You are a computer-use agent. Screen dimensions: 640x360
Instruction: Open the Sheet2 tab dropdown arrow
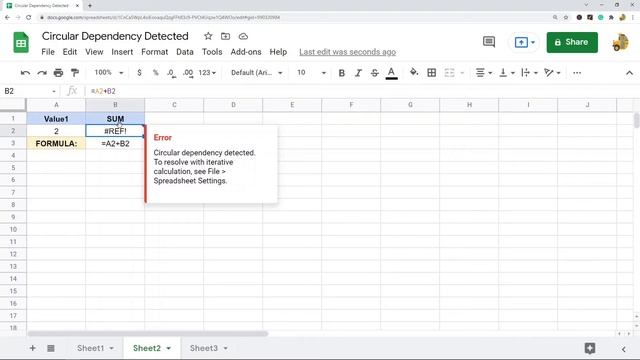pyautogui.click(x=169, y=349)
